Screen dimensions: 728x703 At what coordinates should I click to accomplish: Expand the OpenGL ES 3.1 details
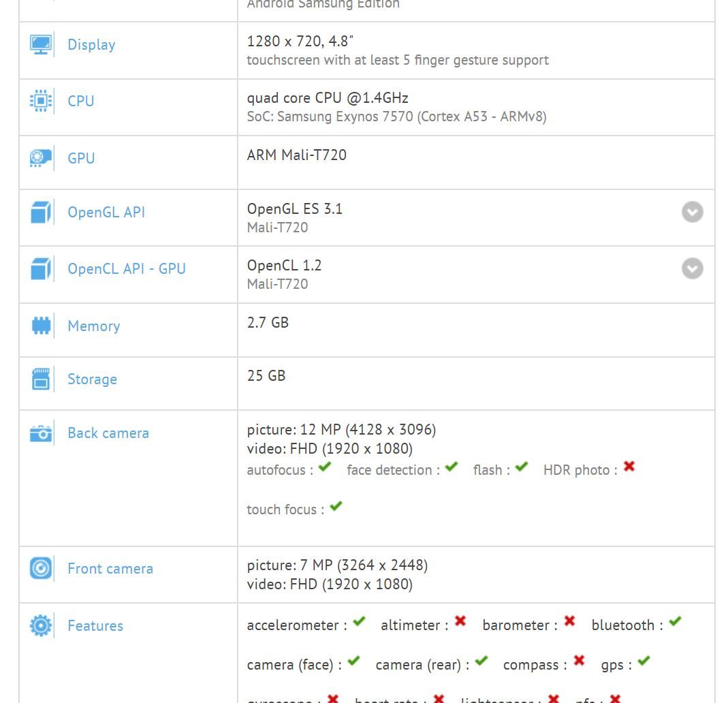(692, 212)
